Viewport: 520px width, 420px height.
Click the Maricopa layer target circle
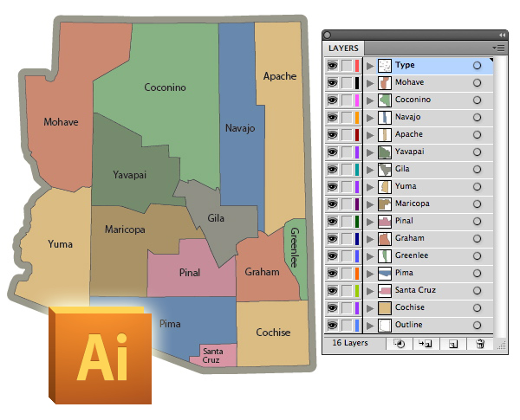click(x=477, y=204)
